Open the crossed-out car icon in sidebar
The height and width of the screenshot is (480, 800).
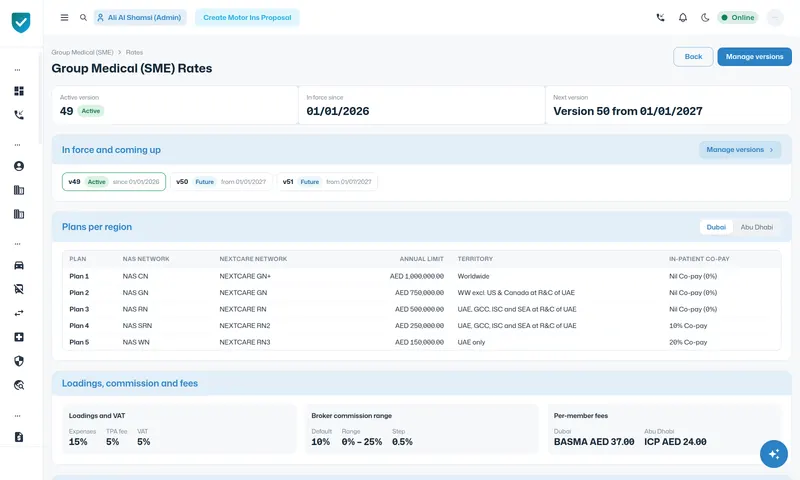point(19,289)
